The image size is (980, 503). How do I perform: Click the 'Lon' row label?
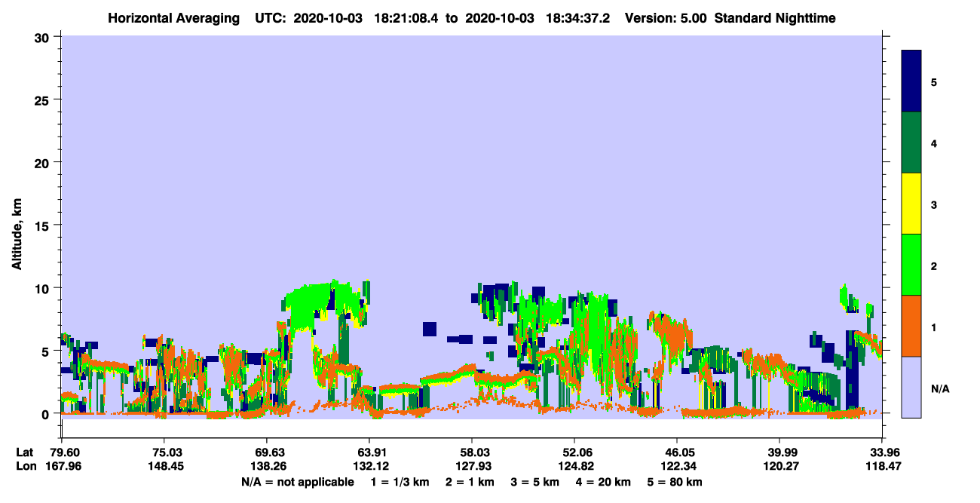coord(25,467)
